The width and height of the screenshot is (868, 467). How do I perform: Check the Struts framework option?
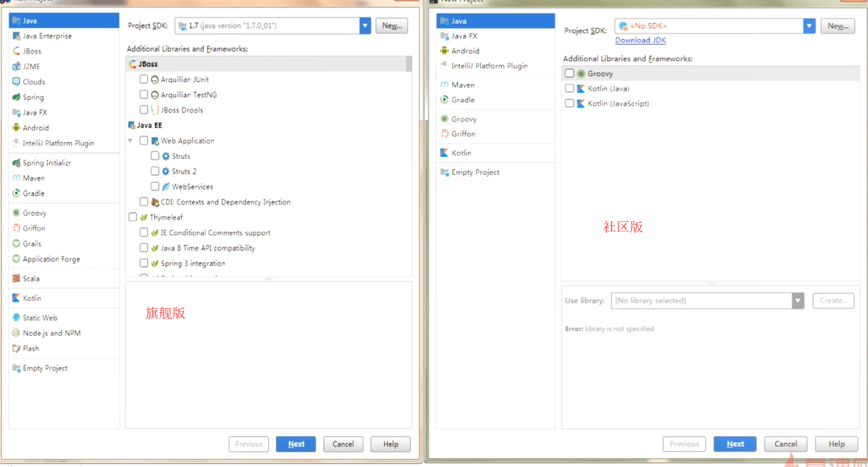tap(155, 156)
